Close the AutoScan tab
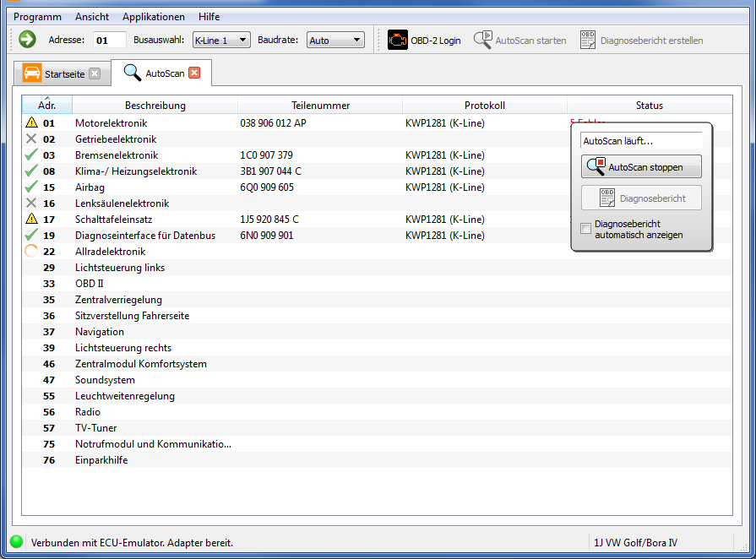This screenshot has height=559, width=756. (194, 73)
